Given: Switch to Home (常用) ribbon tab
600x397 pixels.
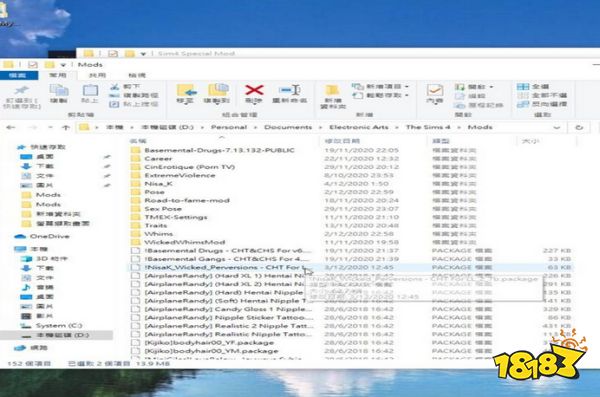Looking at the screenshot, I should click(58, 75).
